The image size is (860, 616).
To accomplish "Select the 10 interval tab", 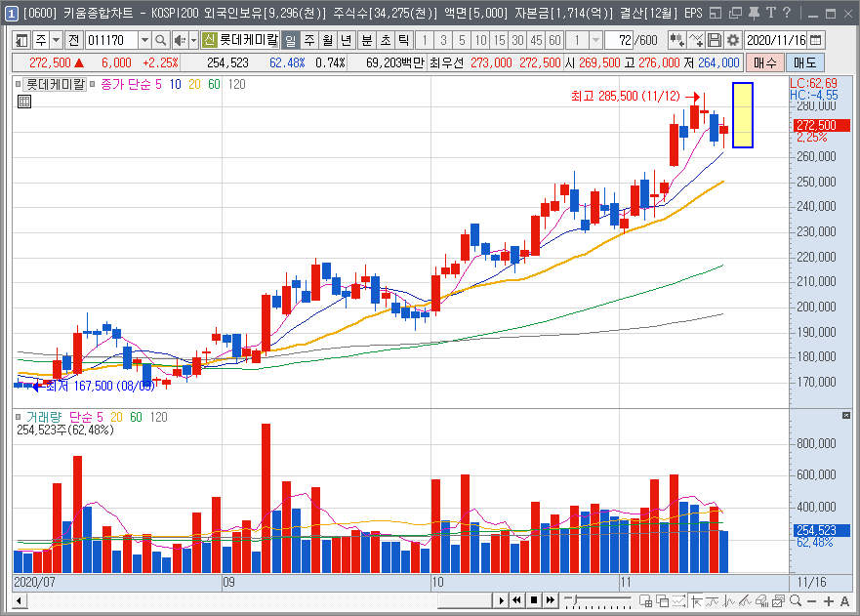I will pyautogui.click(x=481, y=40).
